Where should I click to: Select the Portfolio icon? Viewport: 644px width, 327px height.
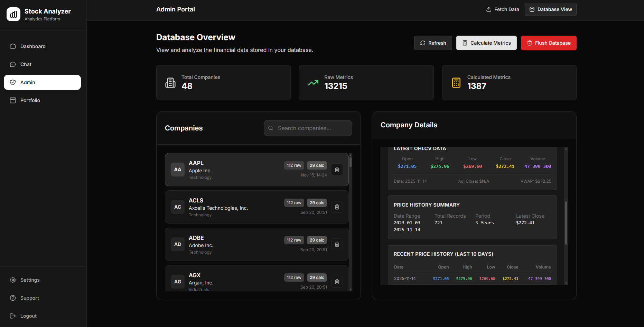(x=12, y=100)
